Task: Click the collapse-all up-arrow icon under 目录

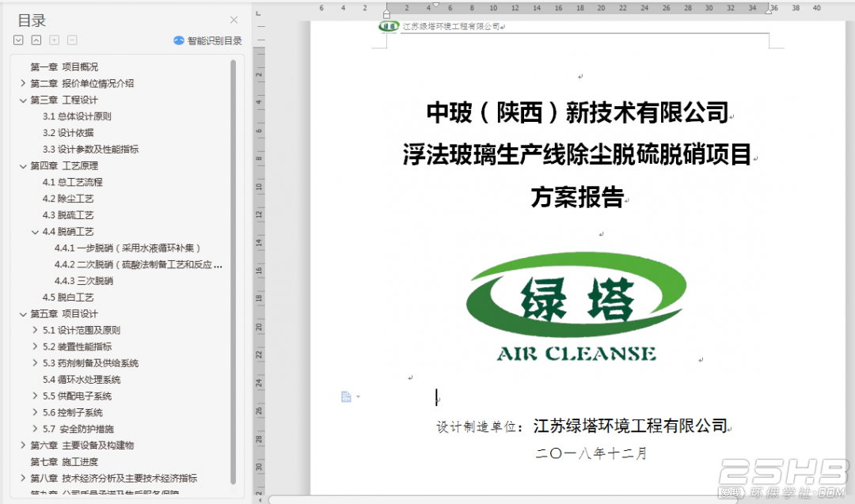Action: [x=36, y=40]
